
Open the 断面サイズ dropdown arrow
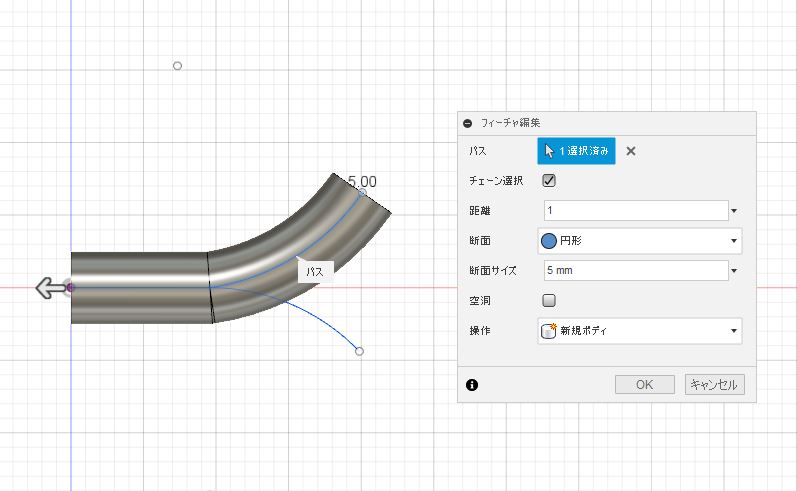(x=734, y=270)
